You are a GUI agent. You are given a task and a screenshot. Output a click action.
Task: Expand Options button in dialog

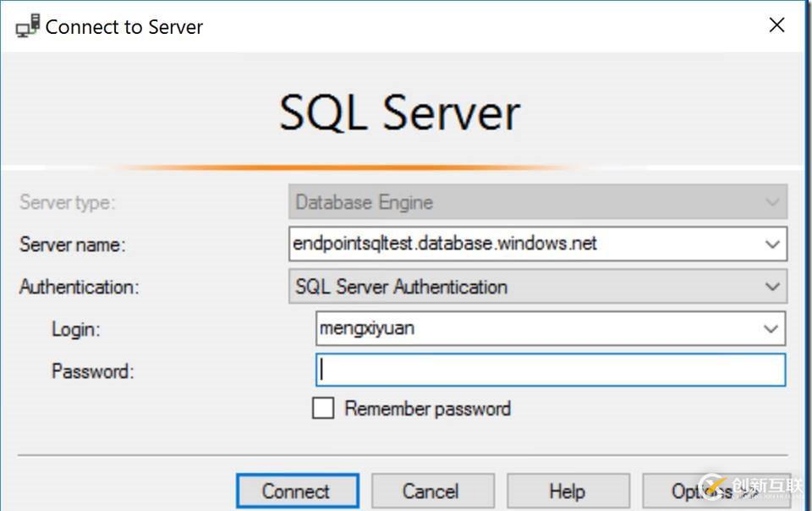click(x=716, y=491)
